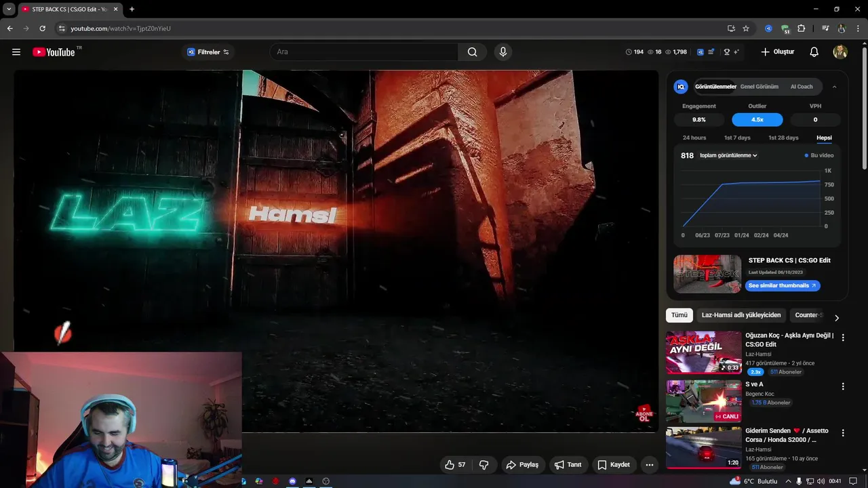
Task: Open the tab search dropdown arrow
Action: pos(9,9)
